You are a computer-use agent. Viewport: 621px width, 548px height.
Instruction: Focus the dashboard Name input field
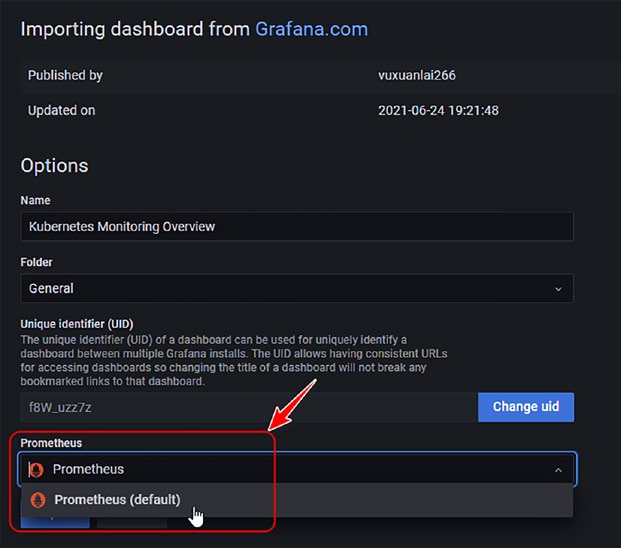coord(297,226)
